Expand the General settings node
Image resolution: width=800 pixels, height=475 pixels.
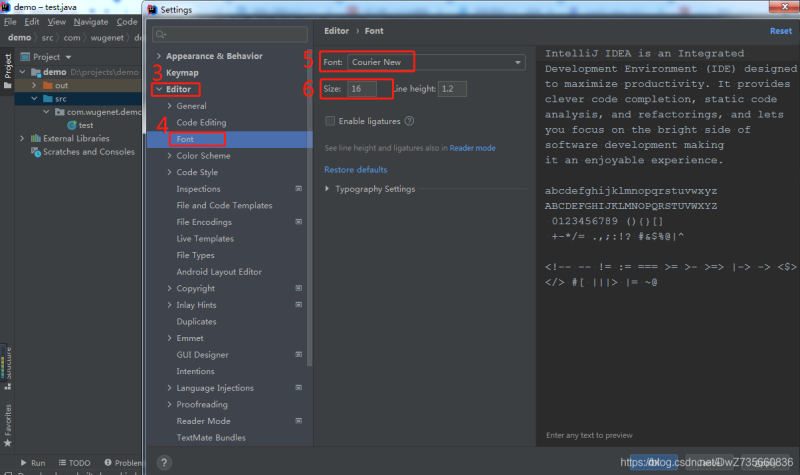(x=169, y=106)
